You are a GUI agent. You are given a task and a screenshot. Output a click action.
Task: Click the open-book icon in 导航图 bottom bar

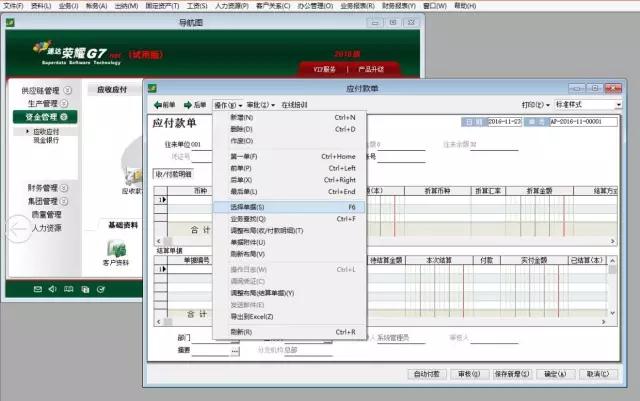(x=69, y=289)
